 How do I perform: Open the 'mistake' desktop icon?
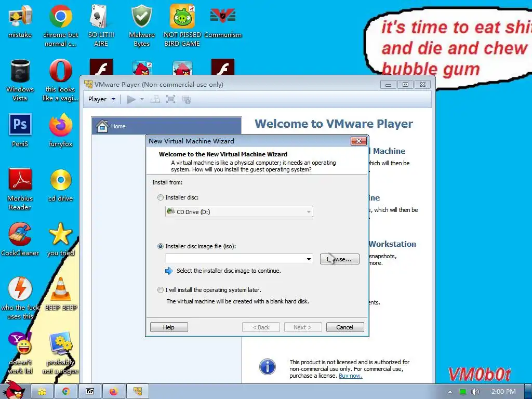[x=20, y=21]
